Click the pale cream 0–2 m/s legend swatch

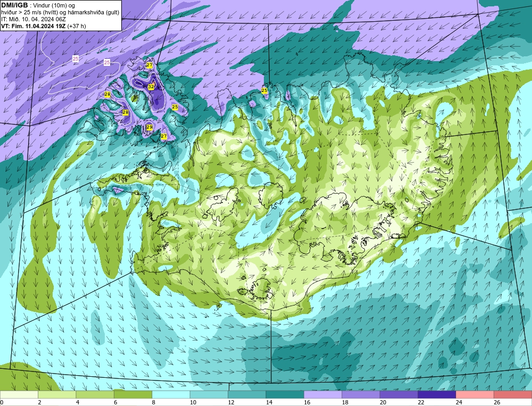point(19,394)
